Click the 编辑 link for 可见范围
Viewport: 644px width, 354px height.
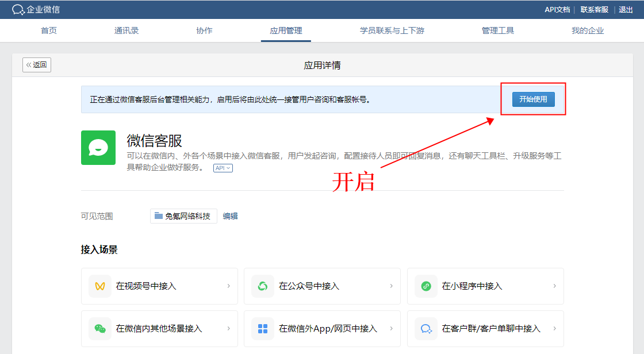tap(231, 216)
